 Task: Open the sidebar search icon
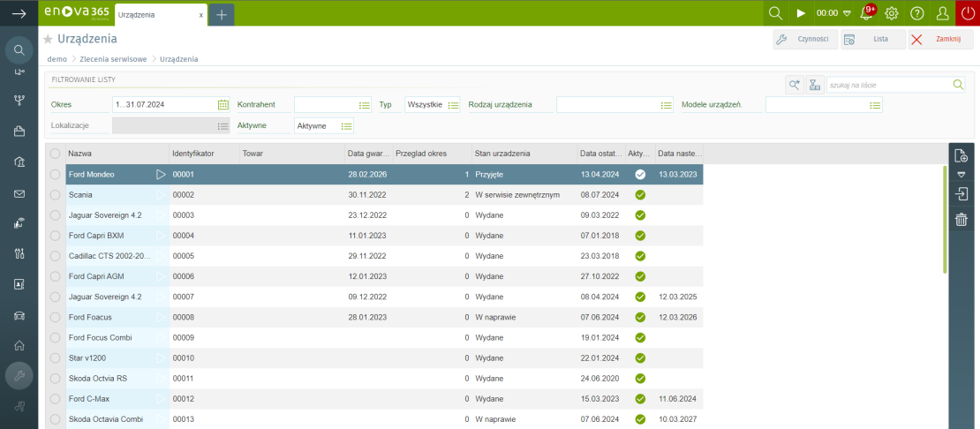[x=19, y=50]
